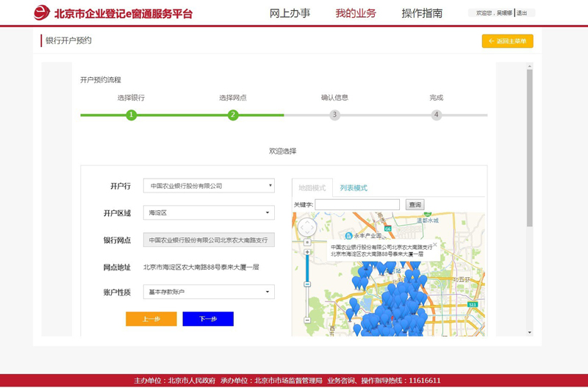Switch to 列表模式 list tab
588x388 pixels.
point(354,188)
